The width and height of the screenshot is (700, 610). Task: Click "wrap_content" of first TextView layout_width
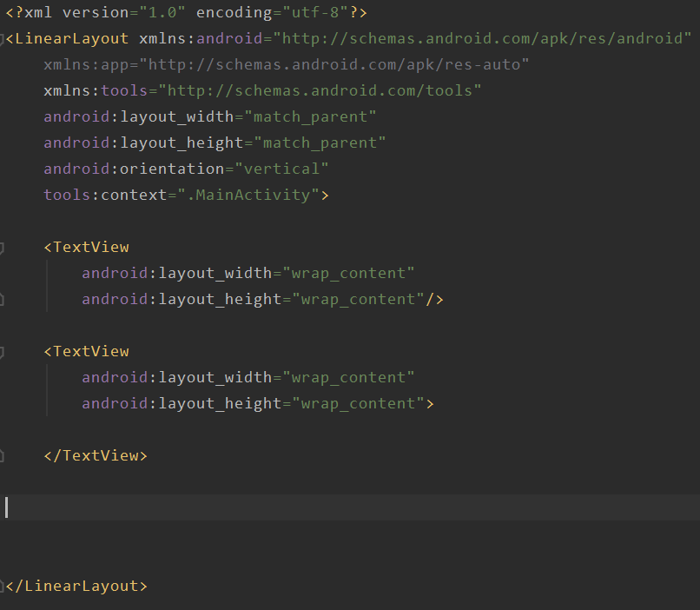[x=348, y=274]
